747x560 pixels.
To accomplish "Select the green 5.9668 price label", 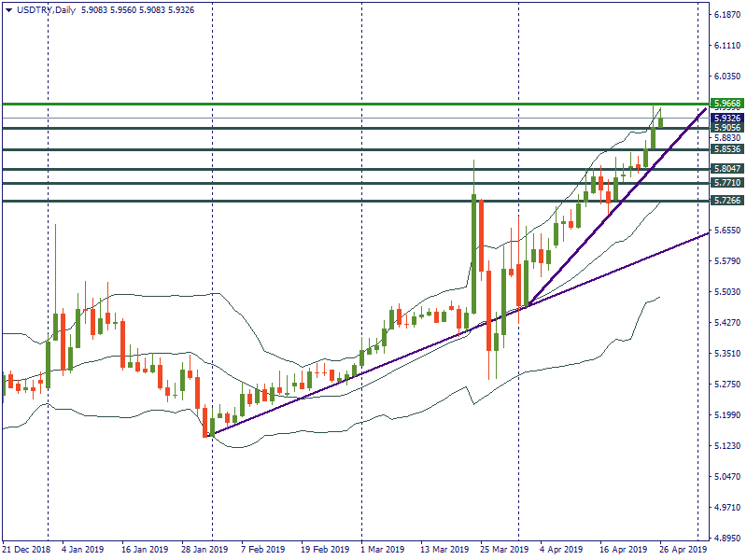I will tap(726, 104).
